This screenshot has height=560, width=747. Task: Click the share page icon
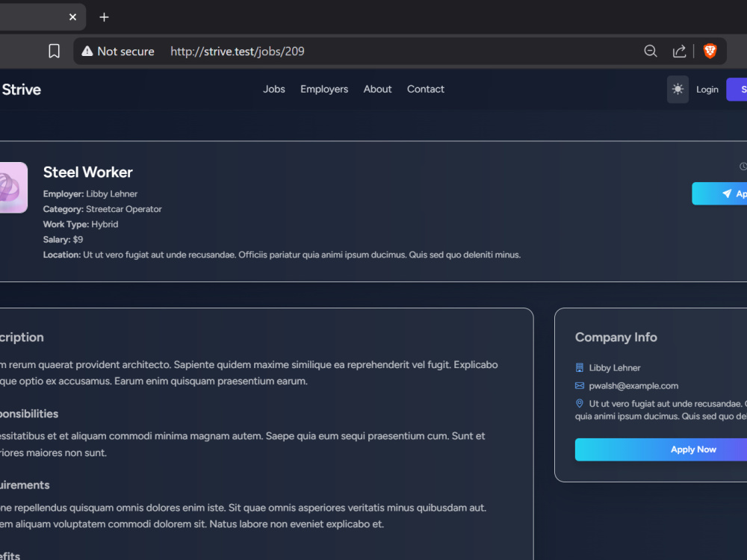coord(679,51)
